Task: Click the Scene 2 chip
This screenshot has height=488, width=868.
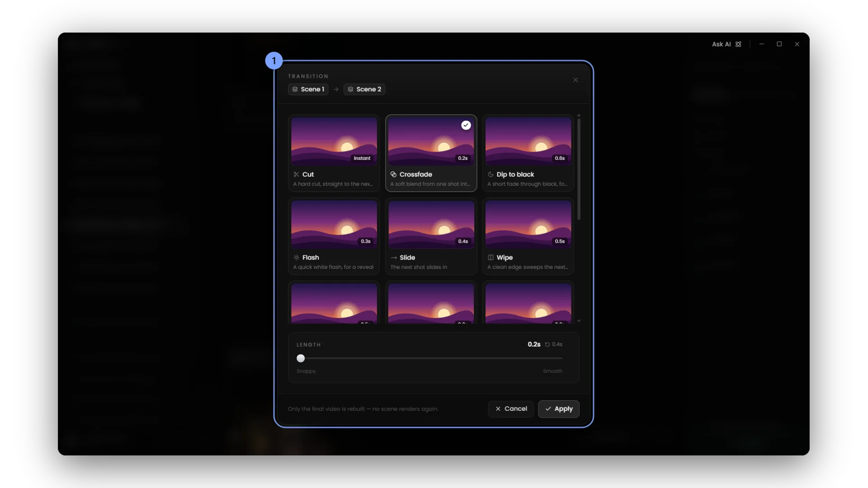Action: click(364, 89)
